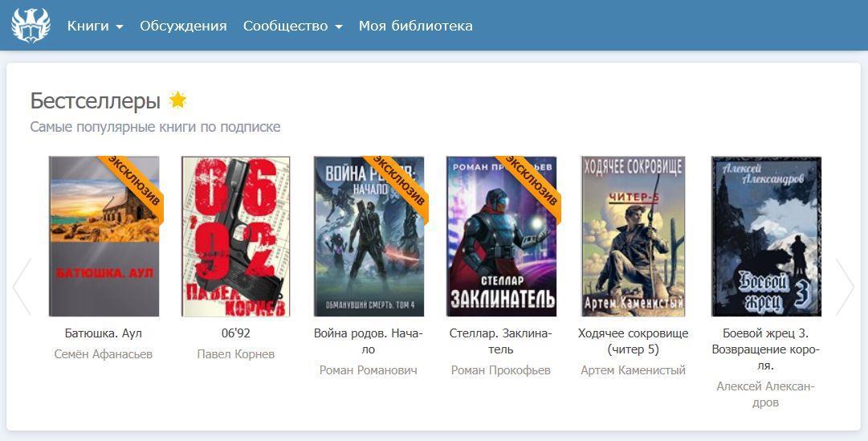Open the Боевой жрец 3 cover
The width and height of the screenshot is (868, 441).
tap(765, 236)
